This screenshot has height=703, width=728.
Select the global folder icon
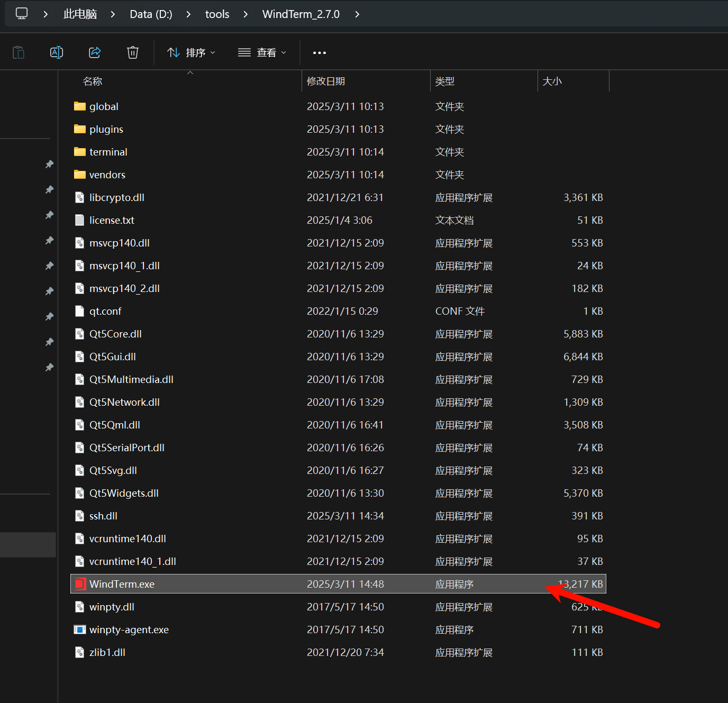click(x=80, y=106)
